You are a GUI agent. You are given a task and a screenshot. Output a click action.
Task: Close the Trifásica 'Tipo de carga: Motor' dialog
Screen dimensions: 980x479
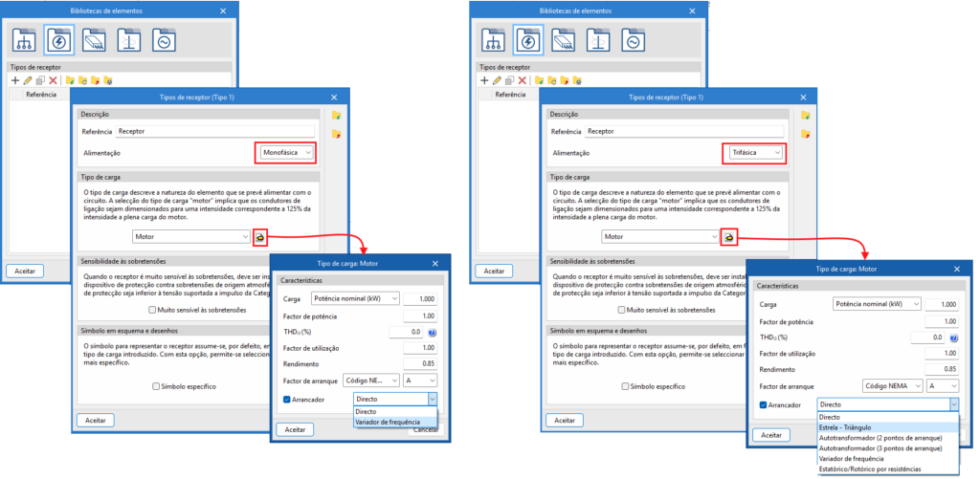pos(957,270)
